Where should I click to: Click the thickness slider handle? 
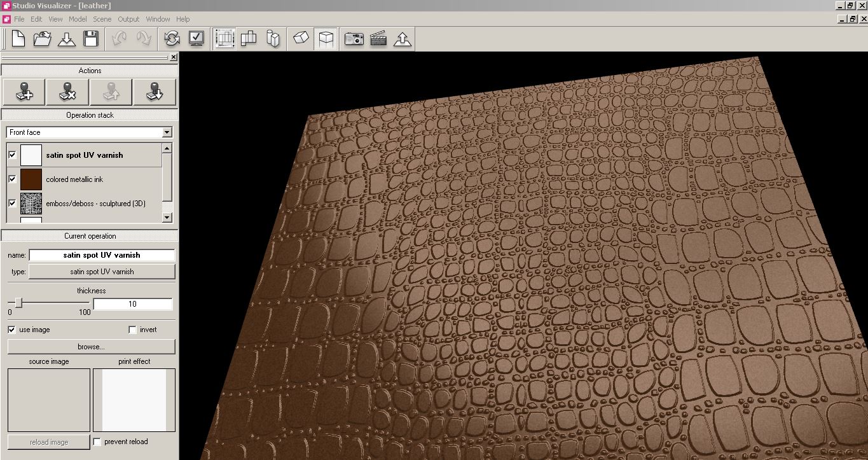18,303
